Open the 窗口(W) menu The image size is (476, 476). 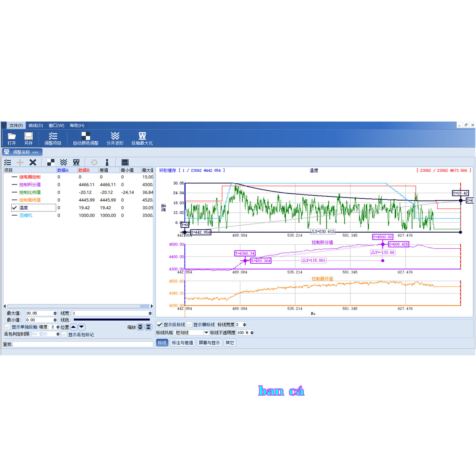(56, 125)
